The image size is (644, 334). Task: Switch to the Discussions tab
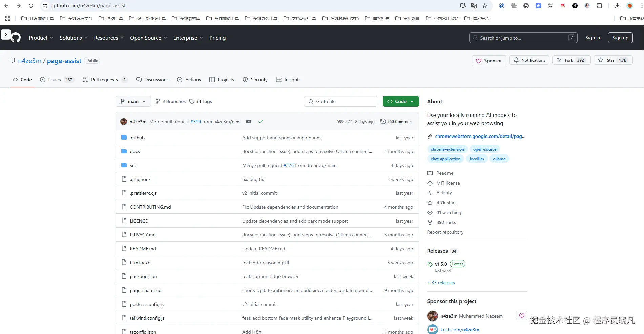pos(152,80)
